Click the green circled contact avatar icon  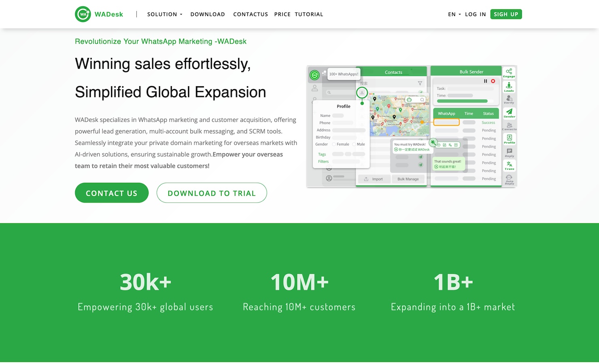362,93
